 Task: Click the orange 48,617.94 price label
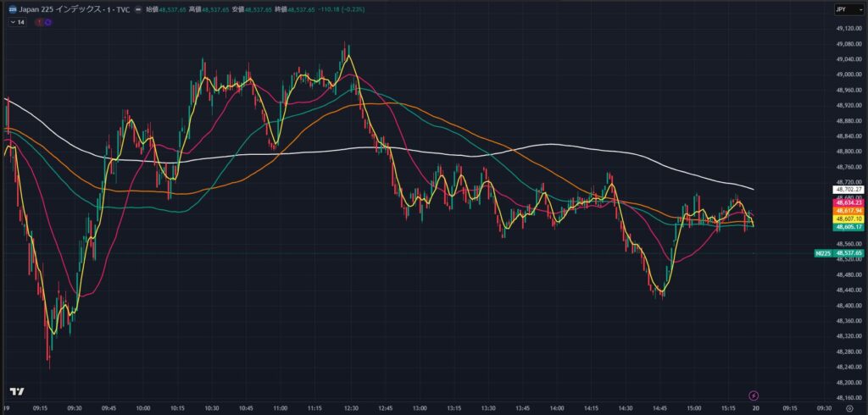[x=848, y=211]
